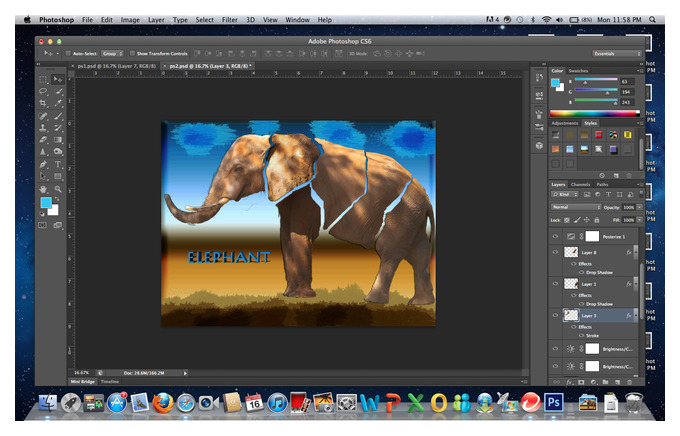The height and width of the screenshot is (436, 680).
Task: Add layer style via fx button
Action: click(569, 382)
